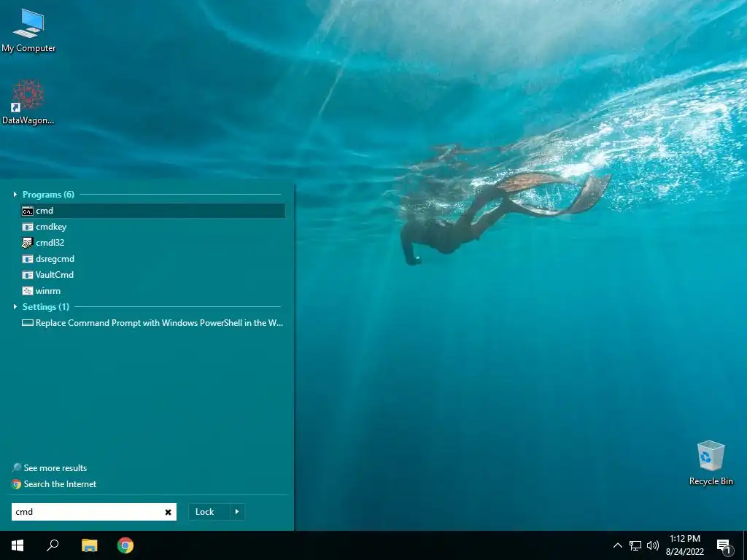Viewport: 747px width, 560px height.
Task: Collapse the Settings (1) group
Action: 15,307
